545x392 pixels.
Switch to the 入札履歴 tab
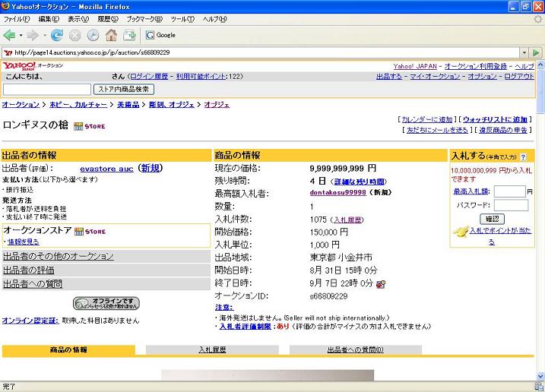(212, 349)
